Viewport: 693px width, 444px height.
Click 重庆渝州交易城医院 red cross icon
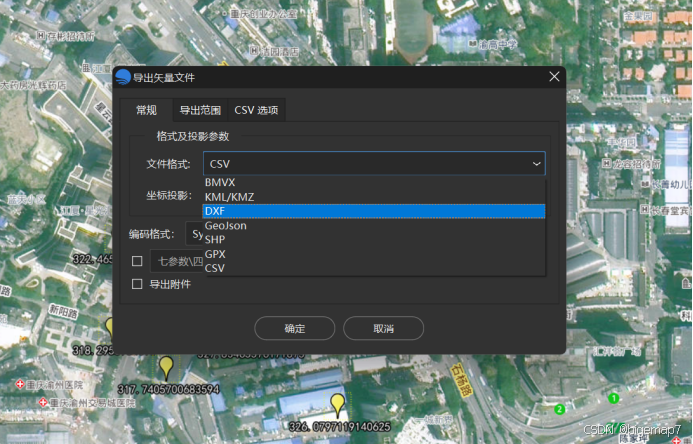tap(43, 402)
